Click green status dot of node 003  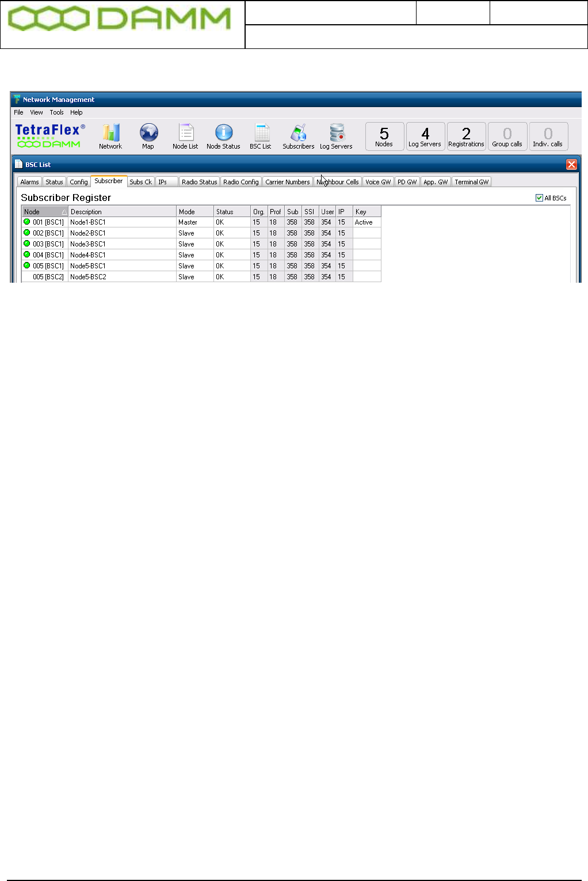pyautogui.click(x=26, y=244)
